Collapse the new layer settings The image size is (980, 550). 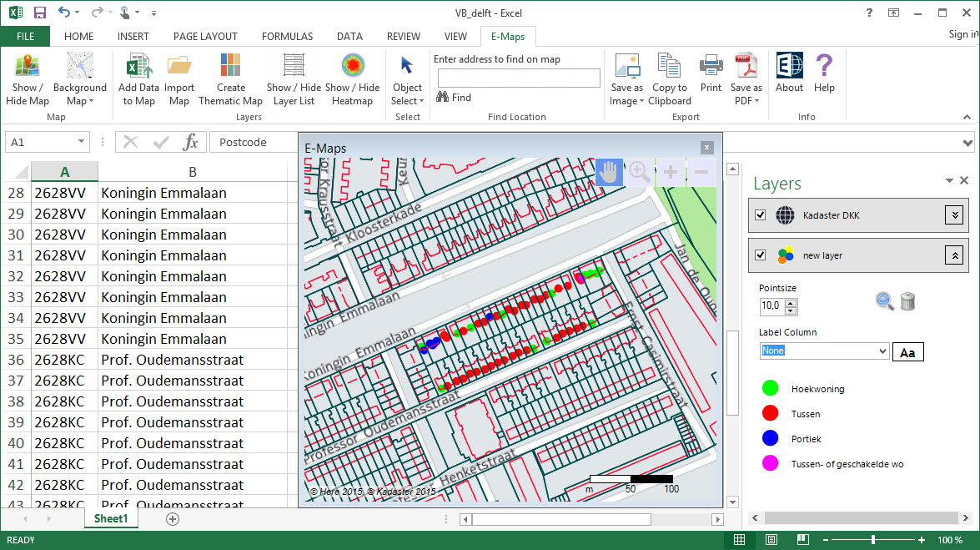954,255
